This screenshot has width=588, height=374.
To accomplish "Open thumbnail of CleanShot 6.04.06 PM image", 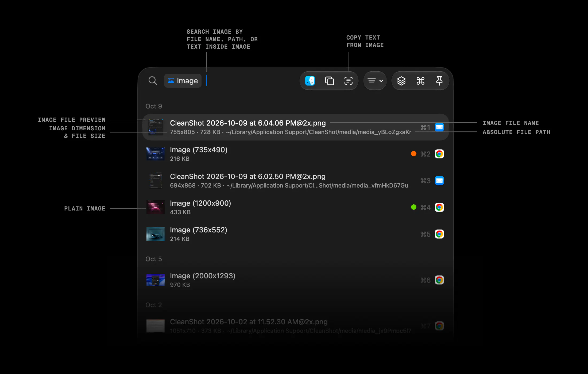I will 156,127.
